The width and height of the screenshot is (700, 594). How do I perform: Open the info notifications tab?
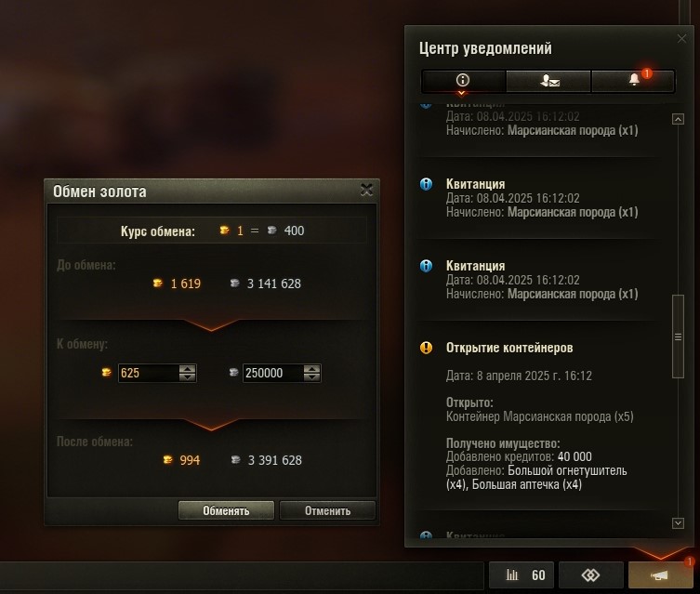coord(463,81)
